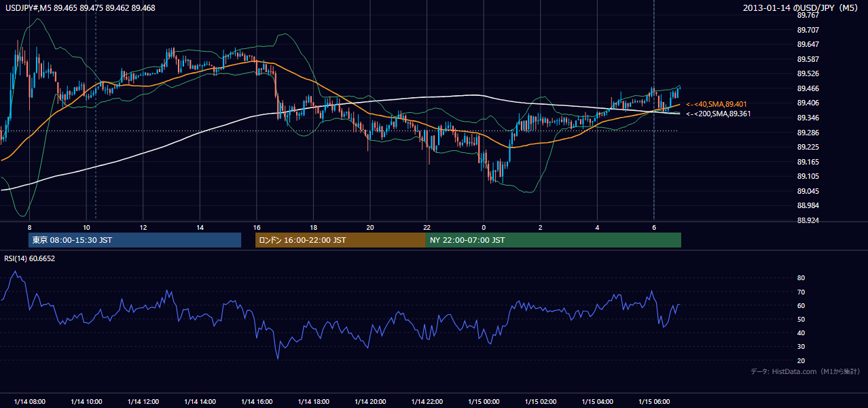Click the RSI 60 level label
The height and width of the screenshot is (408, 868).
click(x=801, y=305)
